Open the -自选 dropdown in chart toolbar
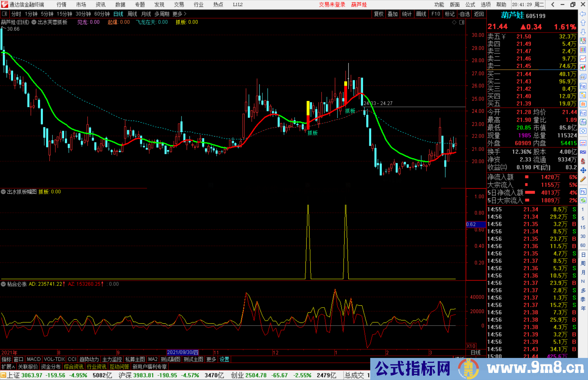This screenshot has width=588, height=380. click(464, 14)
